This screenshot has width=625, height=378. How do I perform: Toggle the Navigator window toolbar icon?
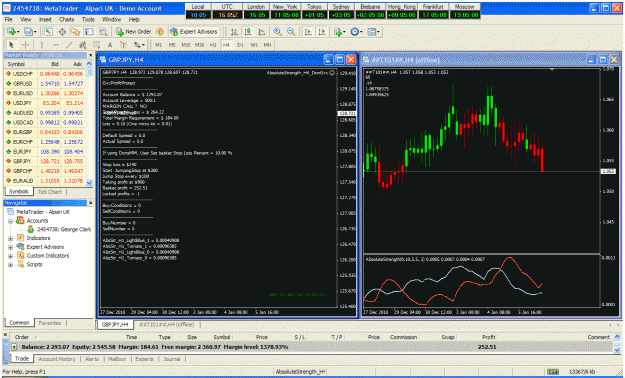point(75,32)
